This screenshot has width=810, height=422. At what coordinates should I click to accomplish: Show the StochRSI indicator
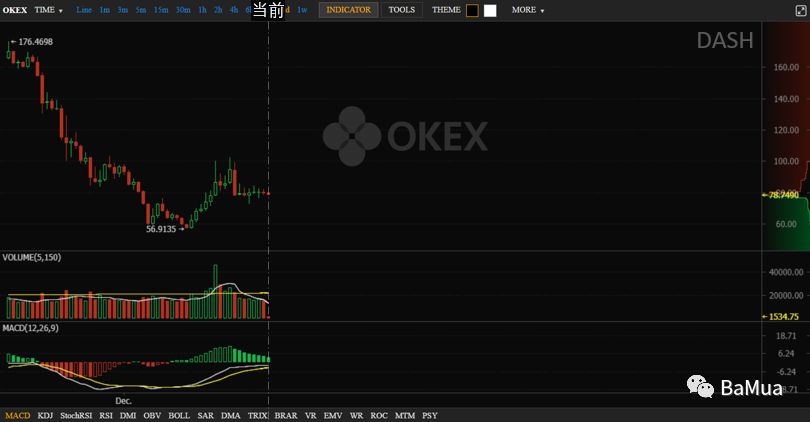(x=76, y=415)
